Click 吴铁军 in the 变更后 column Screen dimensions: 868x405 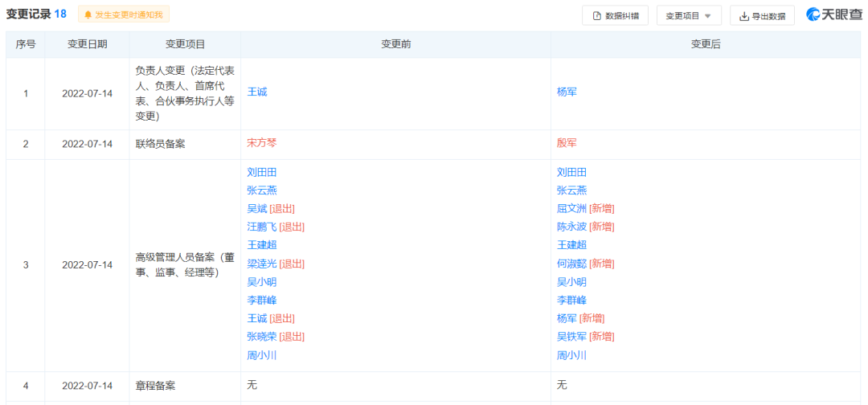point(571,337)
